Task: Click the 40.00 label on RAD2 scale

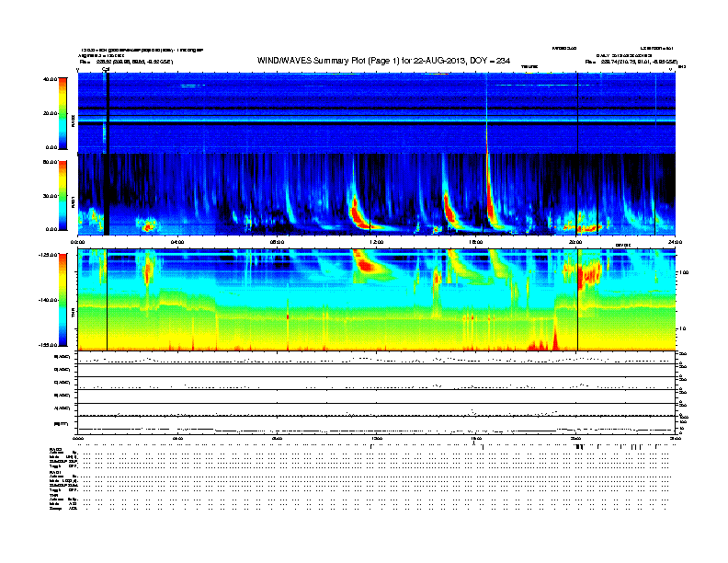Action: point(50,79)
